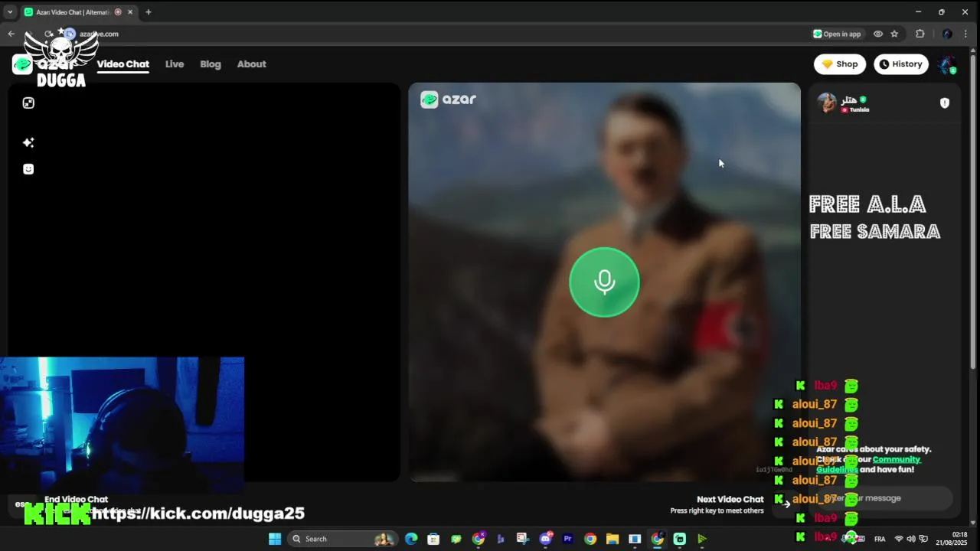Click the FRA language indicator
Image resolution: width=980 pixels, height=551 pixels.
coord(880,539)
